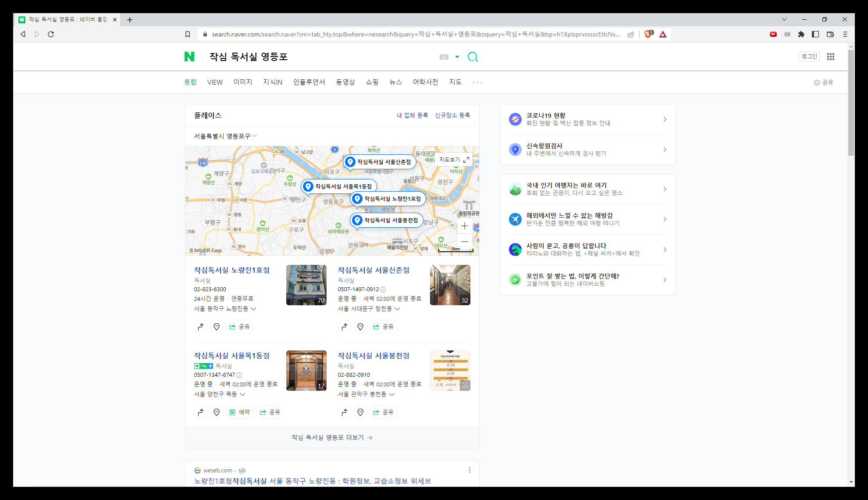868x500 pixels.
Task: Click map pin icon for 서울봉천점
Action: 360,412
